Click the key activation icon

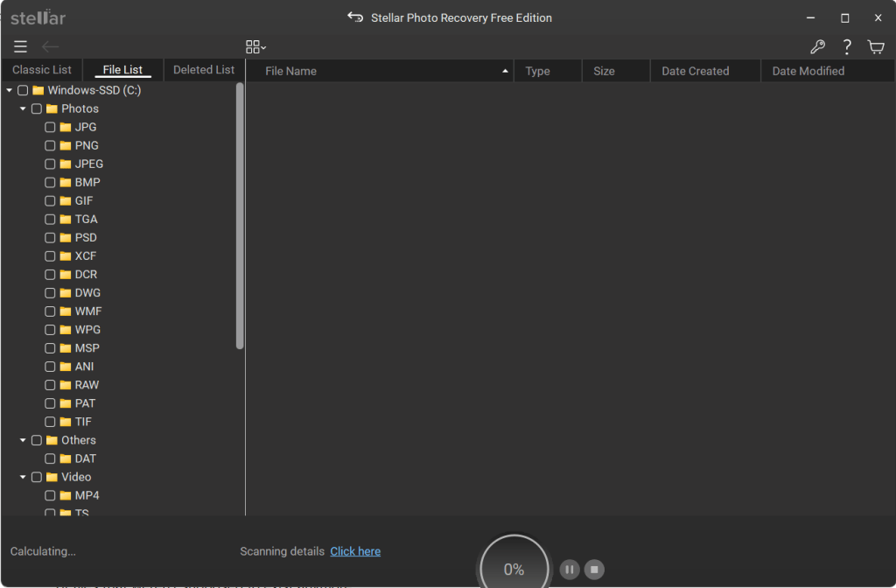pos(818,47)
